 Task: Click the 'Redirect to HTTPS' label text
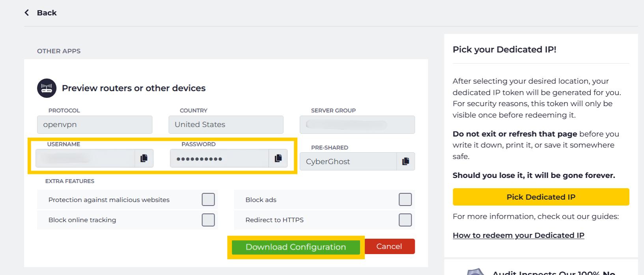pos(274,220)
